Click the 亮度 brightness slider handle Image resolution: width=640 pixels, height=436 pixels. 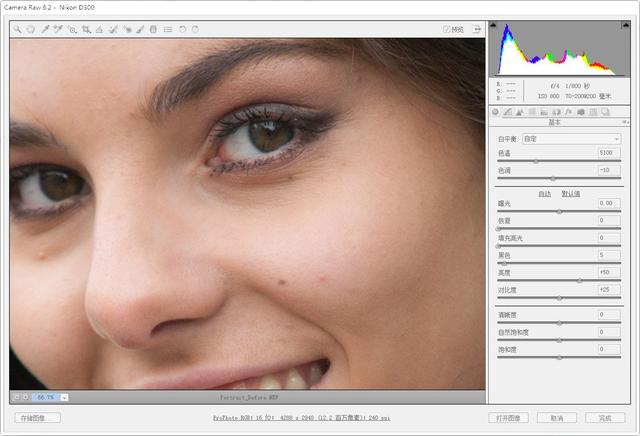[580, 281]
